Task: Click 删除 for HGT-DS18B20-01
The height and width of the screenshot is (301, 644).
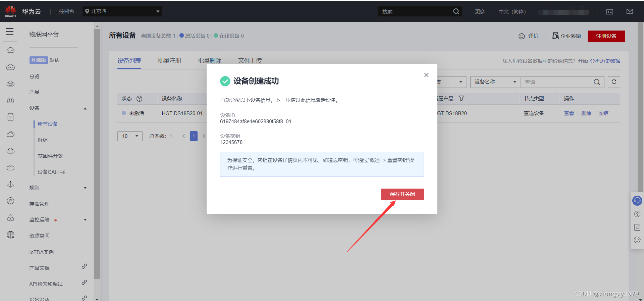Action: point(586,113)
